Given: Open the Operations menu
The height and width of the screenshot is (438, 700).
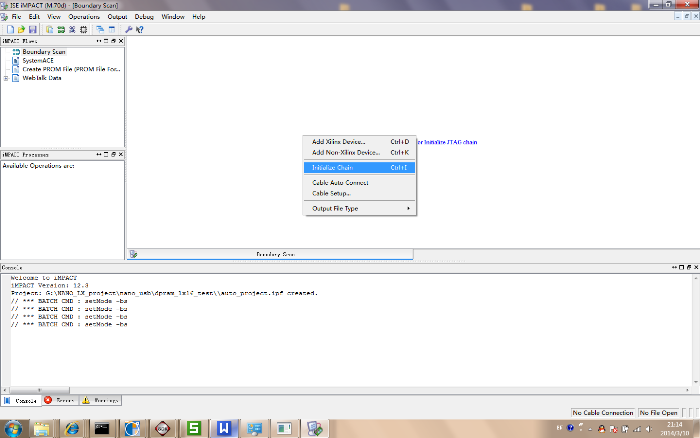Looking at the screenshot, I should pos(84,17).
